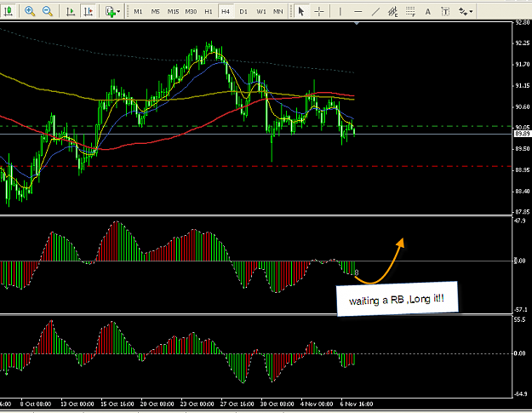Switch chart to candlestick display
Image resolution: width=532 pixels, height=413 pixels.
tap(8, 11)
